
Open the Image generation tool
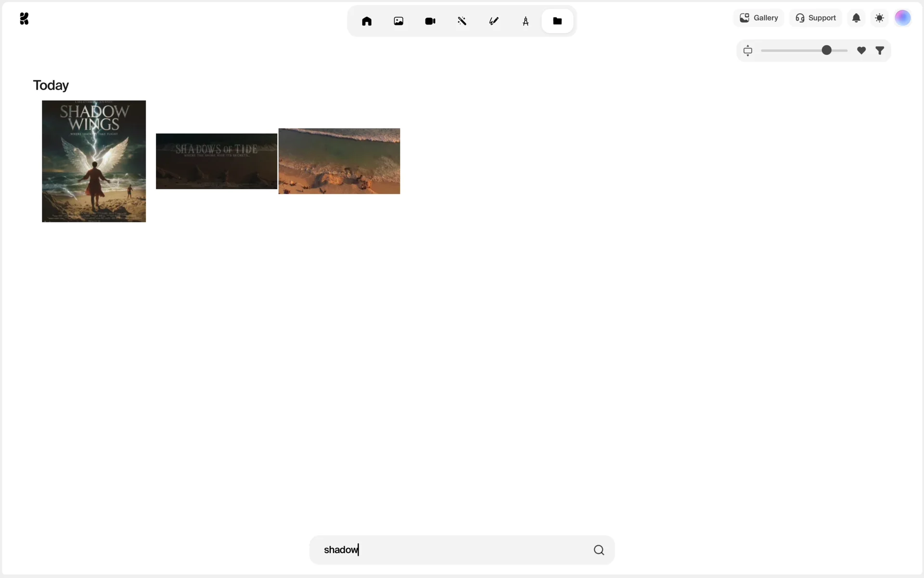click(x=398, y=21)
